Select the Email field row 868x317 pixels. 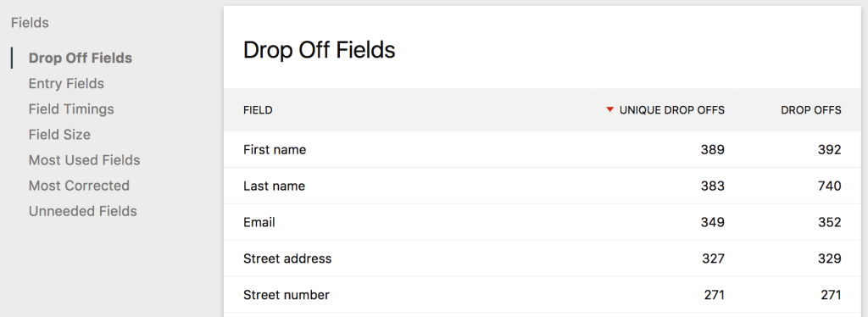coord(542,222)
